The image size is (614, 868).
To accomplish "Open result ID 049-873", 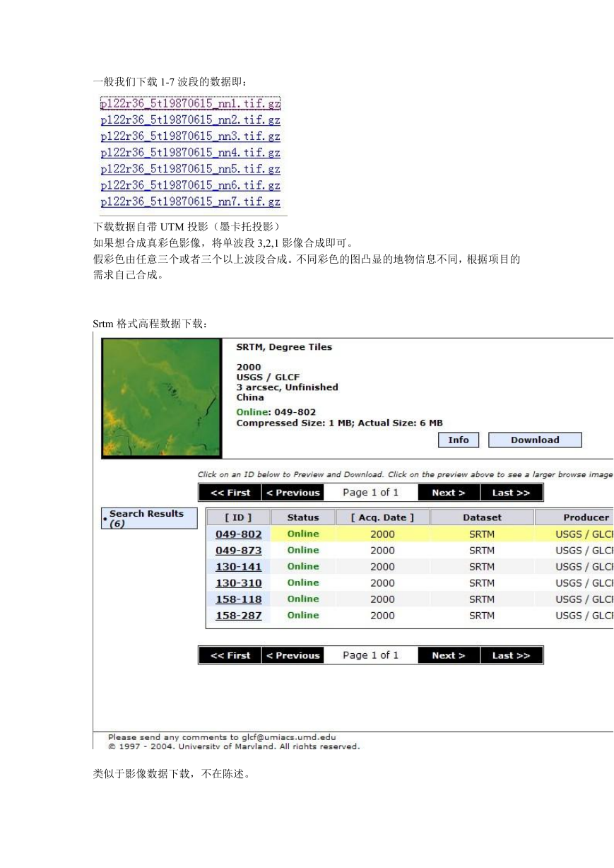I will (238, 551).
